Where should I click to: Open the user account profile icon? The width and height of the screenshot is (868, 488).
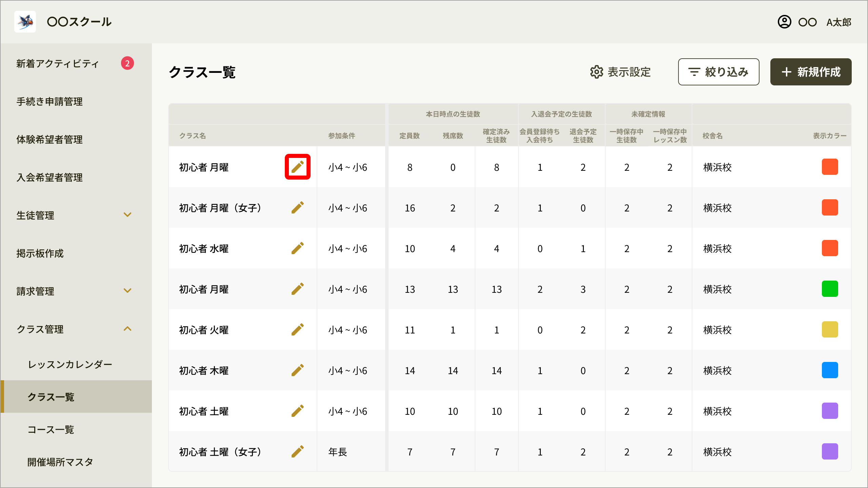click(784, 22)
